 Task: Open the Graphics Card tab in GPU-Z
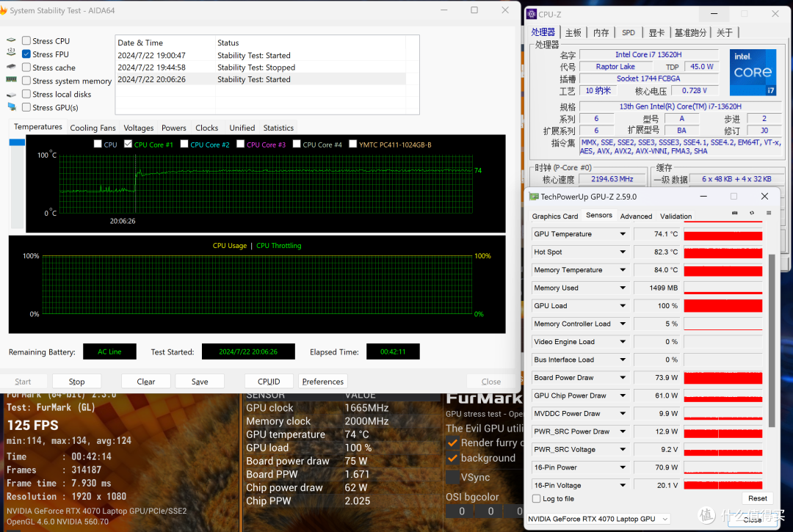click(554, 216)
